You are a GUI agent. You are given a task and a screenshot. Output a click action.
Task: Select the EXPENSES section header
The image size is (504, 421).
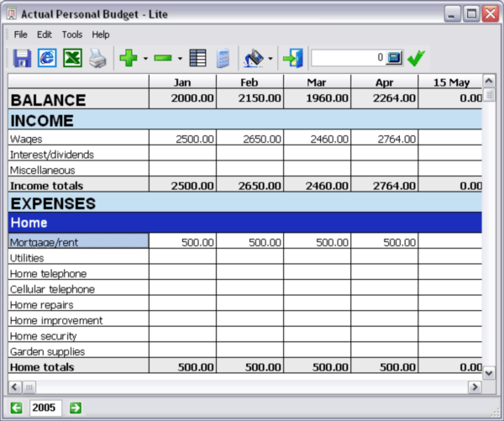click(245, 203)
